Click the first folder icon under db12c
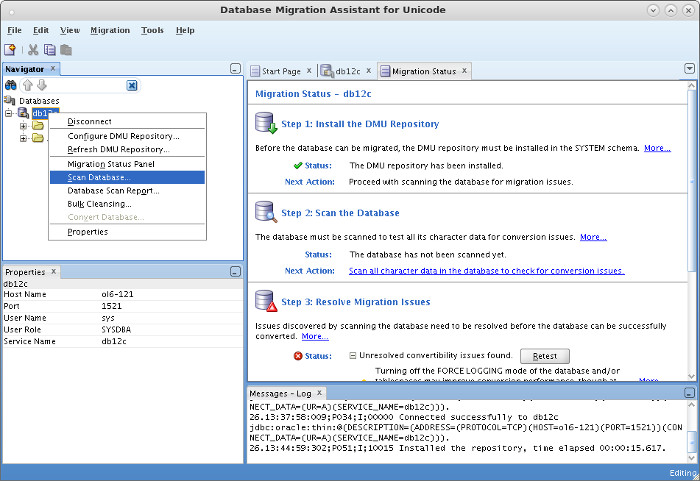The width and height of the screenshot is (700, 481). pos(38,126)
